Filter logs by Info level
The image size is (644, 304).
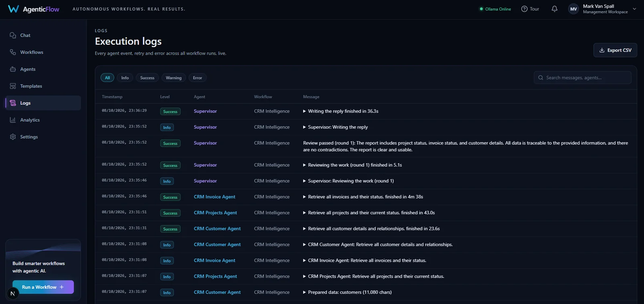125,78
